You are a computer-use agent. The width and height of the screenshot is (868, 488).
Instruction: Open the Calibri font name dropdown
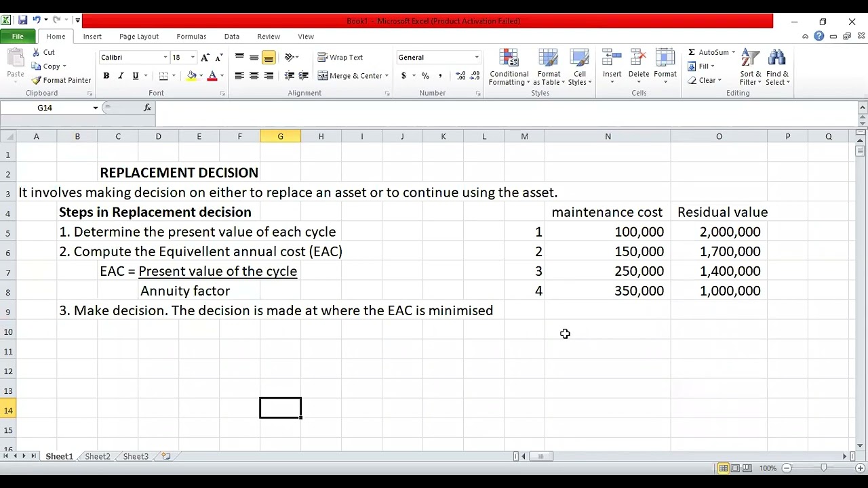point(165,58)
